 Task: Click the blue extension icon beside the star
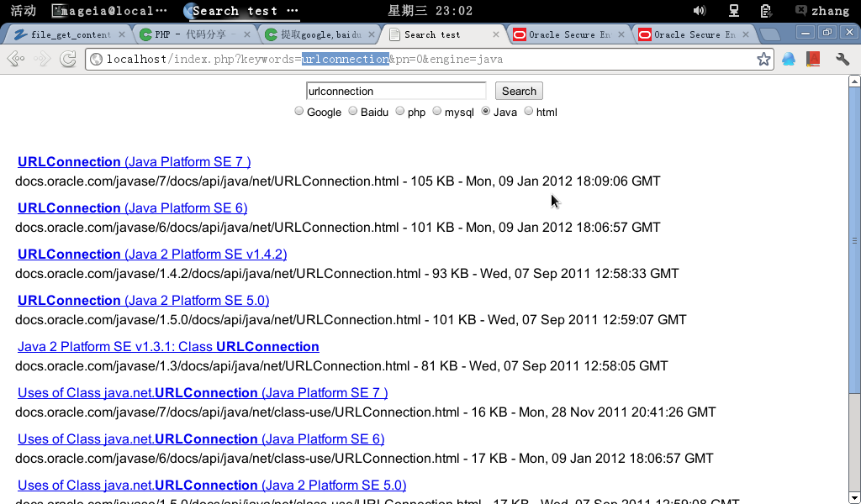pos(789,59)
